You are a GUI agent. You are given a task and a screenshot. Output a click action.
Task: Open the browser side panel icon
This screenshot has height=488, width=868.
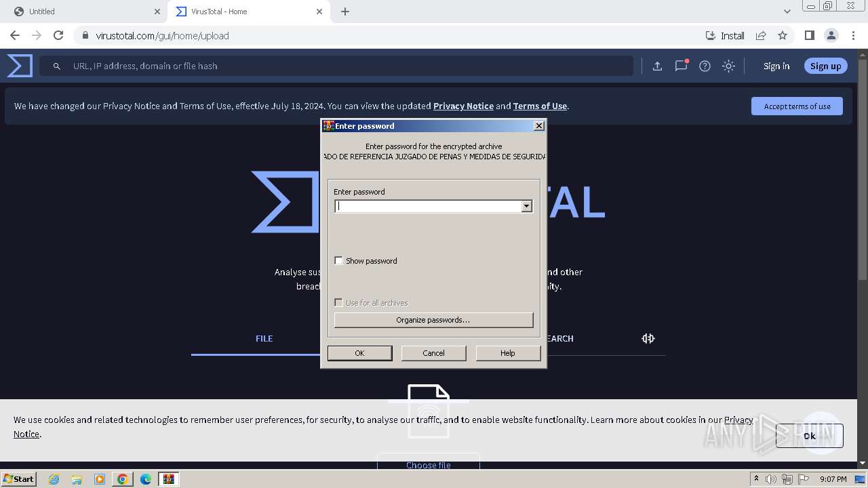[809, 35]
